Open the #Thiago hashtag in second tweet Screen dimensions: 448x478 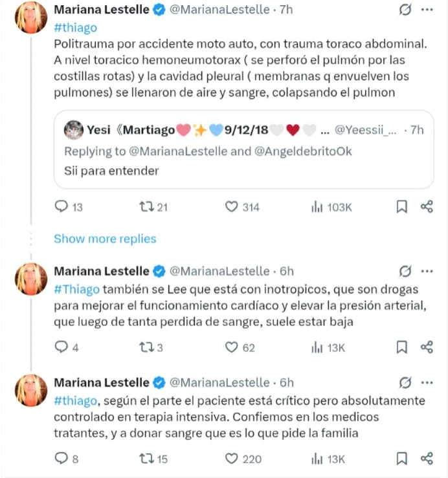click(75, 288)
